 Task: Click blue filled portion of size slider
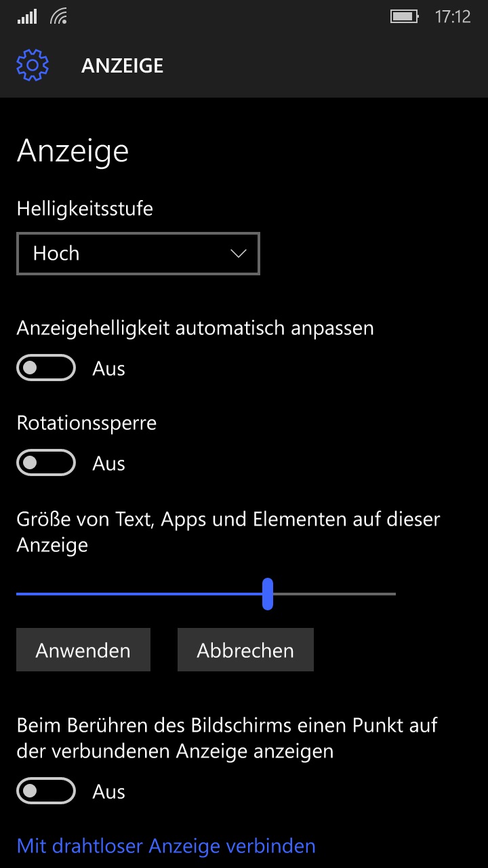[139, 594]
